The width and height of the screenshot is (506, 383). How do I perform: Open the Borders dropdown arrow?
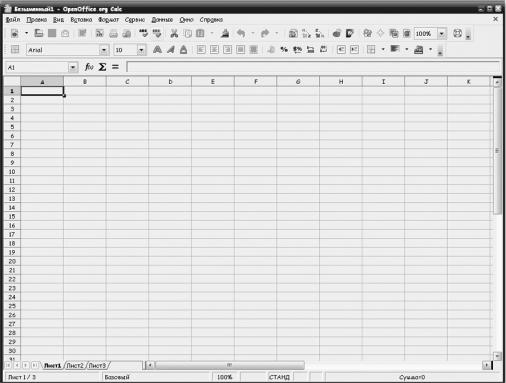[383, 50]
